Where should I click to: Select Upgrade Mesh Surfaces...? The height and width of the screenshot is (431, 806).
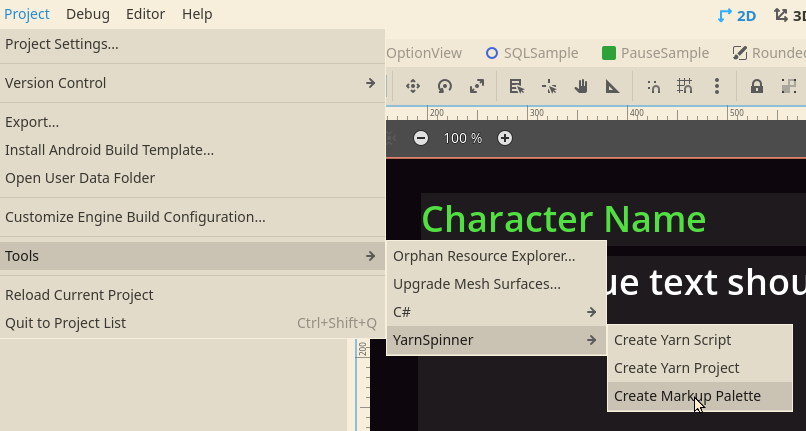click(x=497, y=284)
